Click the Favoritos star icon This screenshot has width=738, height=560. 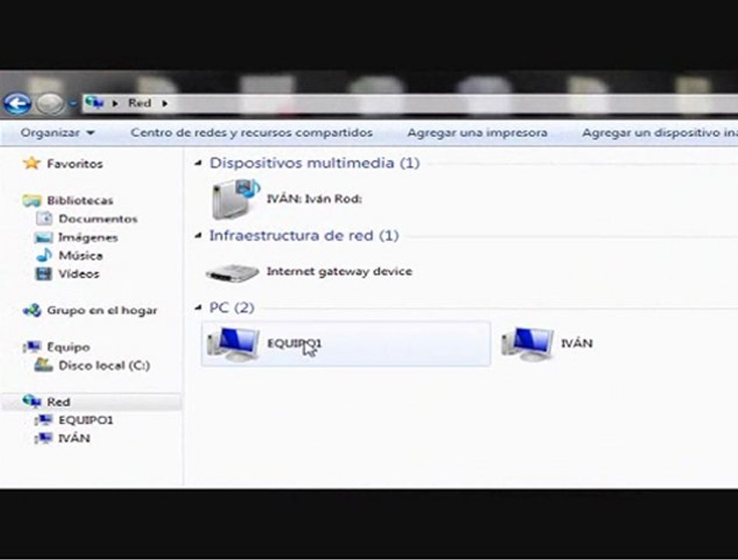(x=32, y=163)
